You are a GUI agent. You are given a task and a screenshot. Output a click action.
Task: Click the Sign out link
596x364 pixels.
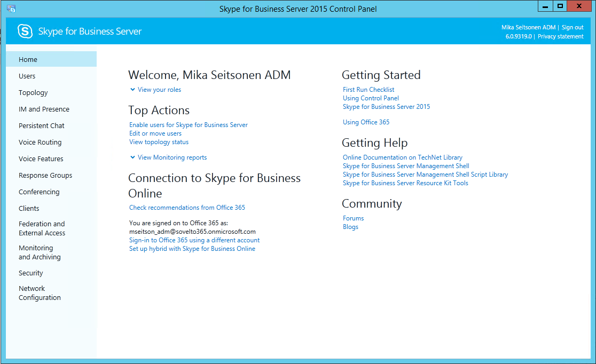point(573,27)
